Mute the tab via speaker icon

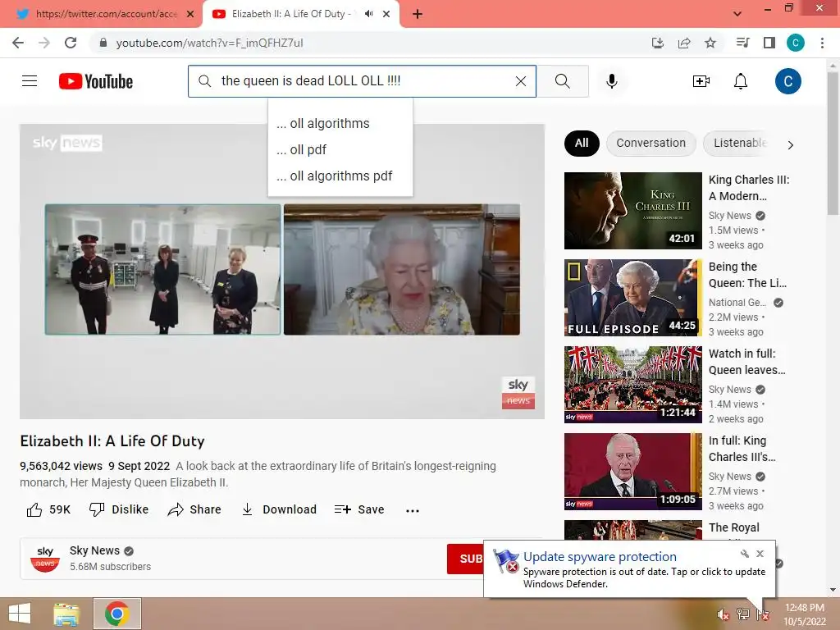coord(368,14)
